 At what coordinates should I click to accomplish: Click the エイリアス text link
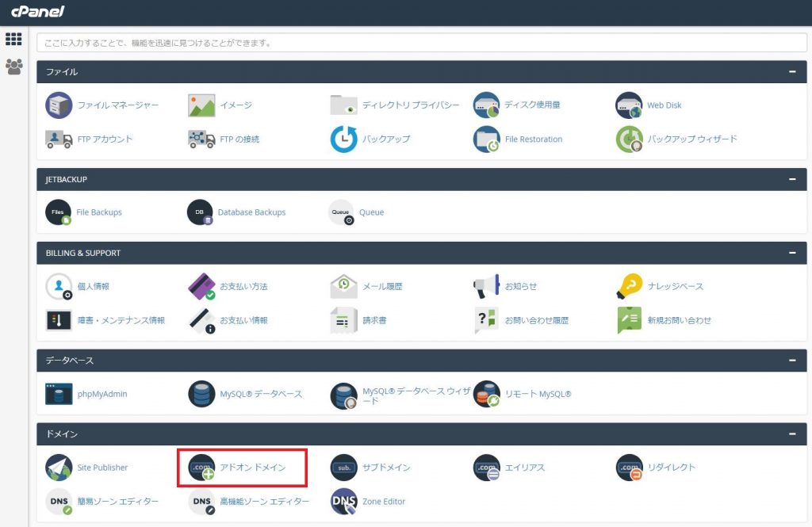point(525,468)
